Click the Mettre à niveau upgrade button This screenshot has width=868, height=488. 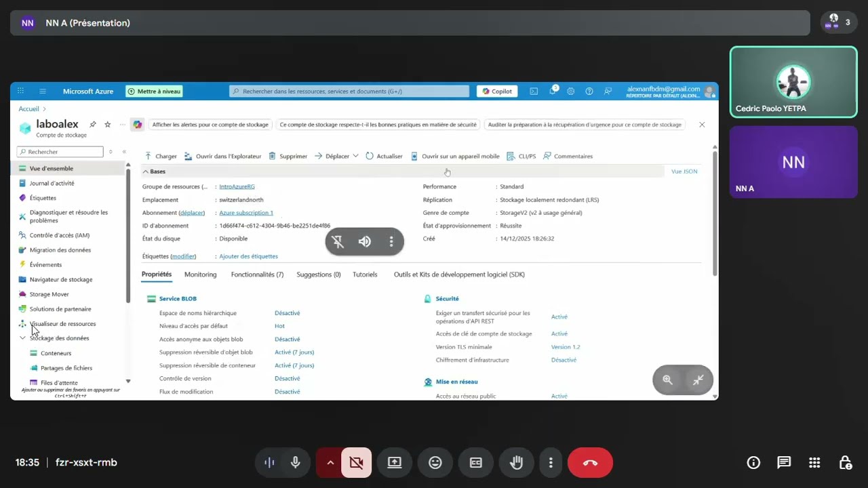point(154,91)
